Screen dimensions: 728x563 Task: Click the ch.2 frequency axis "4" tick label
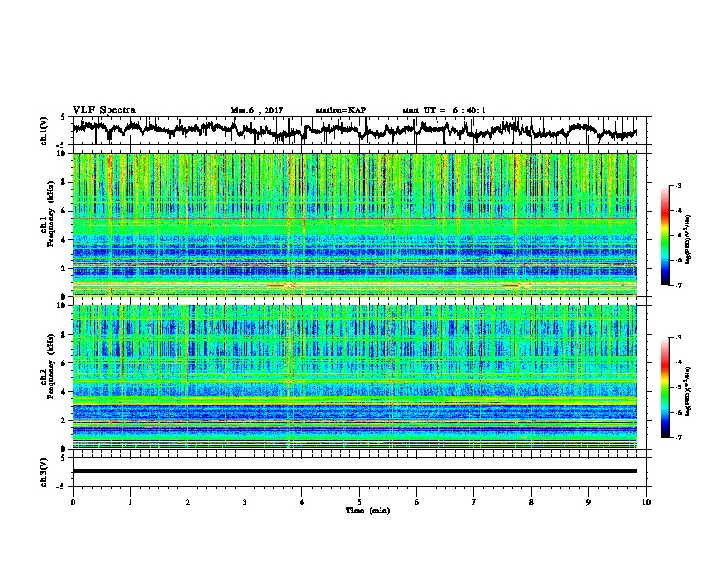pos(64,392)
